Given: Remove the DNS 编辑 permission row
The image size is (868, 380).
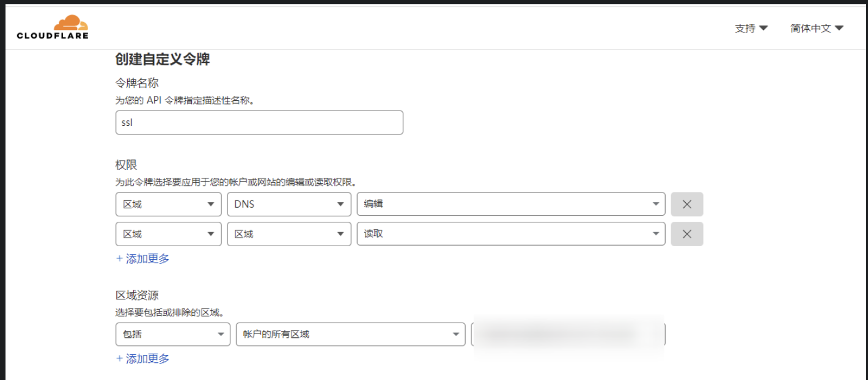Looking at the screenshot, I should coord(687,204).
